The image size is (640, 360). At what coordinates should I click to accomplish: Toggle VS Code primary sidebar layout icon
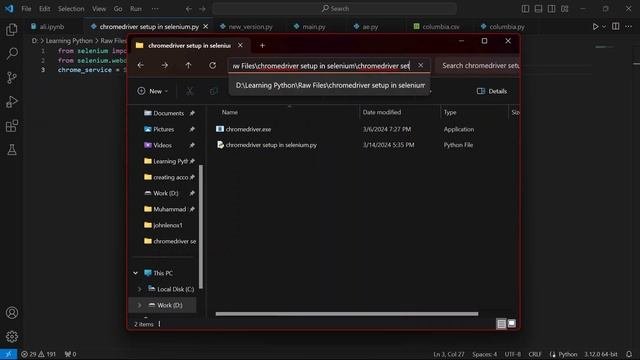[x=525, y=9]
